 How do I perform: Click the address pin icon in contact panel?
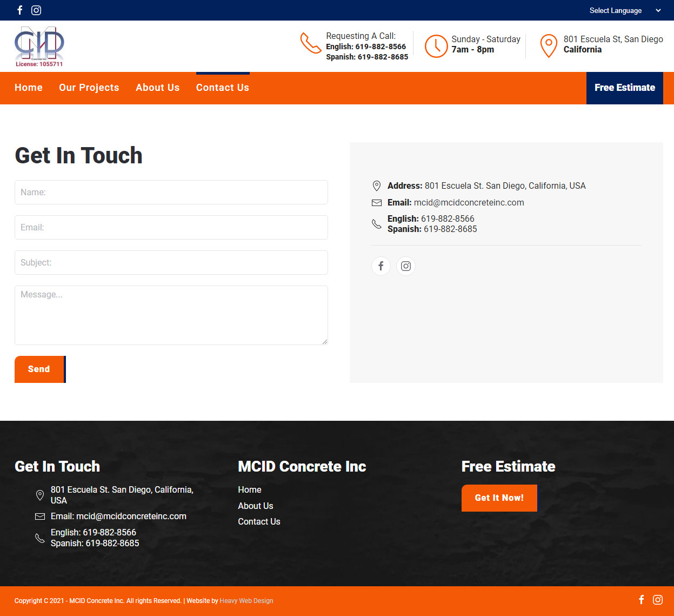(x=377, y=186)
